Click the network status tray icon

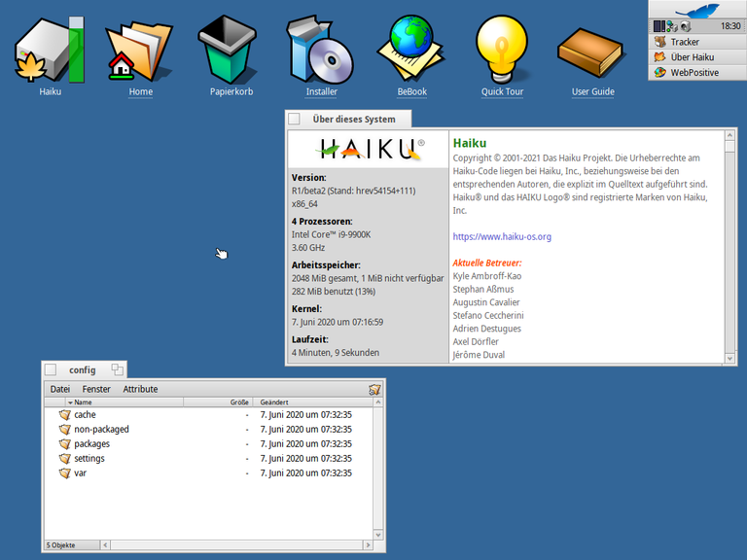tap(671, 26)
